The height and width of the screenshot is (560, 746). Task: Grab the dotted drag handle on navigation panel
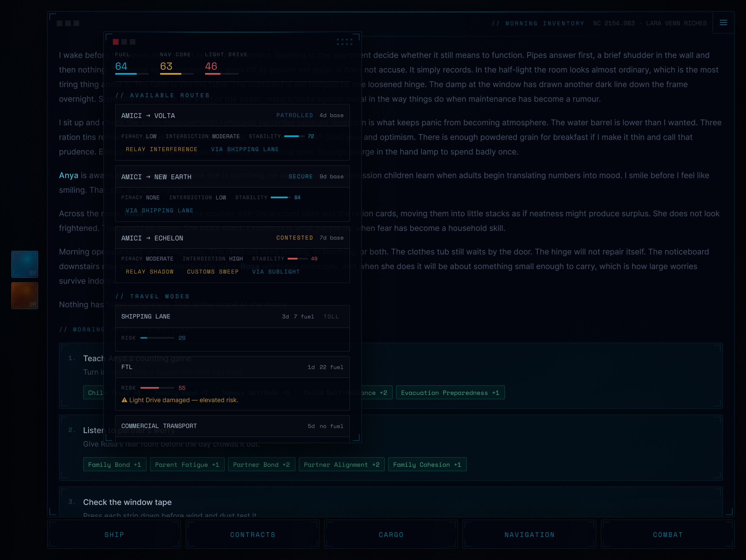click(x=344, y=42)
